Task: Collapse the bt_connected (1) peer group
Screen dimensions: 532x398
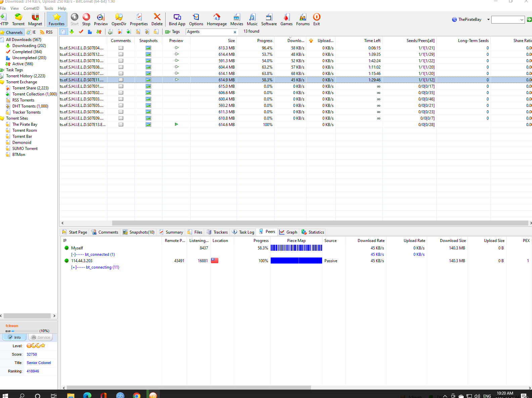Action: [x=73, y=254]
